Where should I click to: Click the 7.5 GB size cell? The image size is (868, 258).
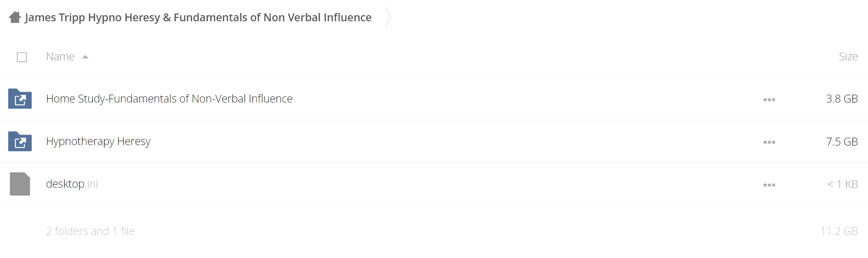842,142
